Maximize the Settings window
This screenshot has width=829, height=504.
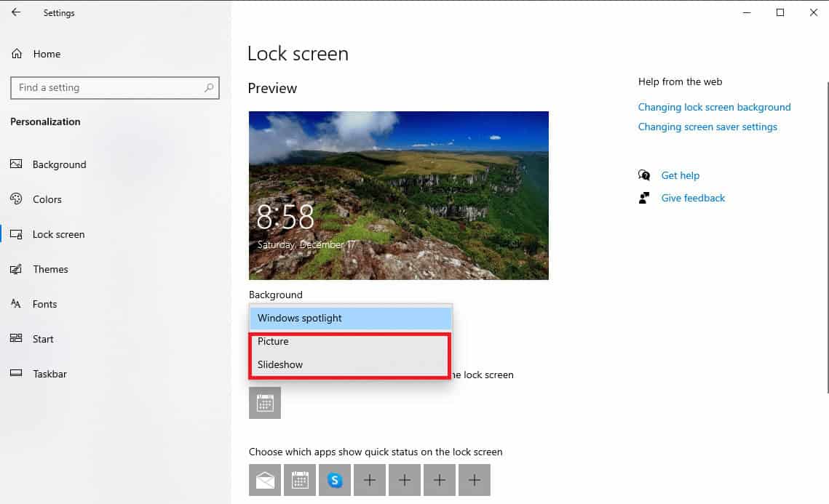click(780, 12)
